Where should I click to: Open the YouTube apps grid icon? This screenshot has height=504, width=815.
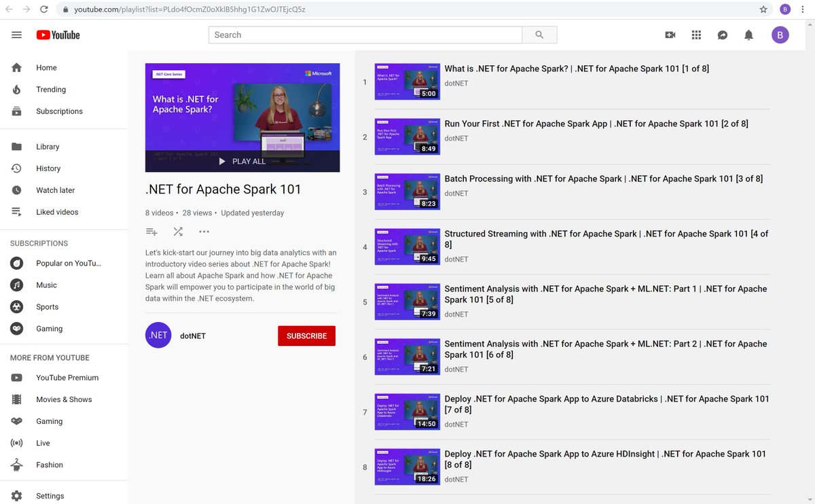click(x=696, y=35)
